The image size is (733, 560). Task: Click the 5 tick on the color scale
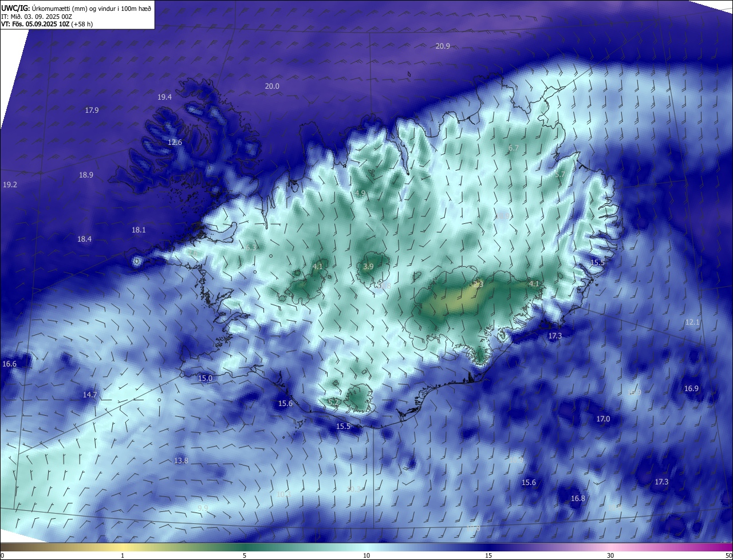(x=245, y=555)
